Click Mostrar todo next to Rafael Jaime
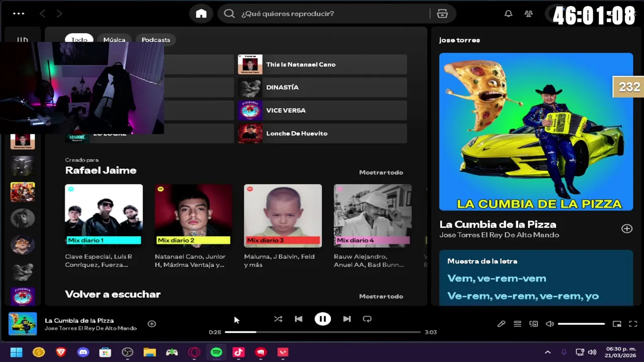This screenshot has width=644, height=362. pyautogui.click(x=381, y=172)
